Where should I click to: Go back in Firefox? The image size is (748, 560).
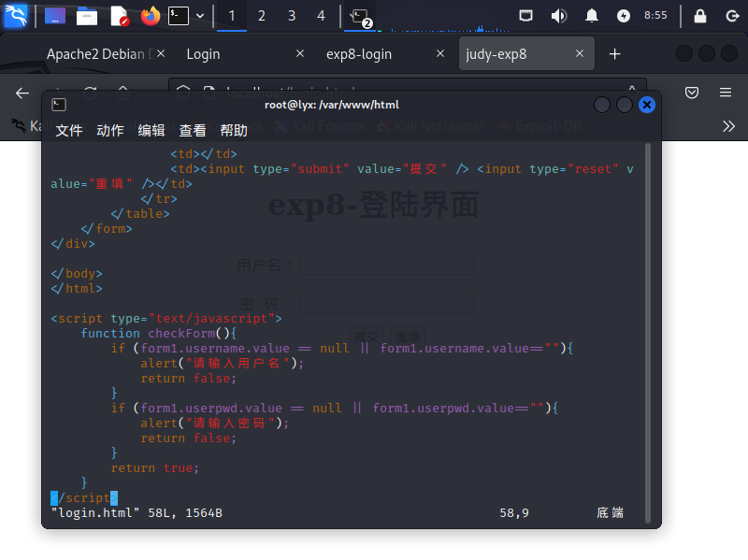click(22, 93)
